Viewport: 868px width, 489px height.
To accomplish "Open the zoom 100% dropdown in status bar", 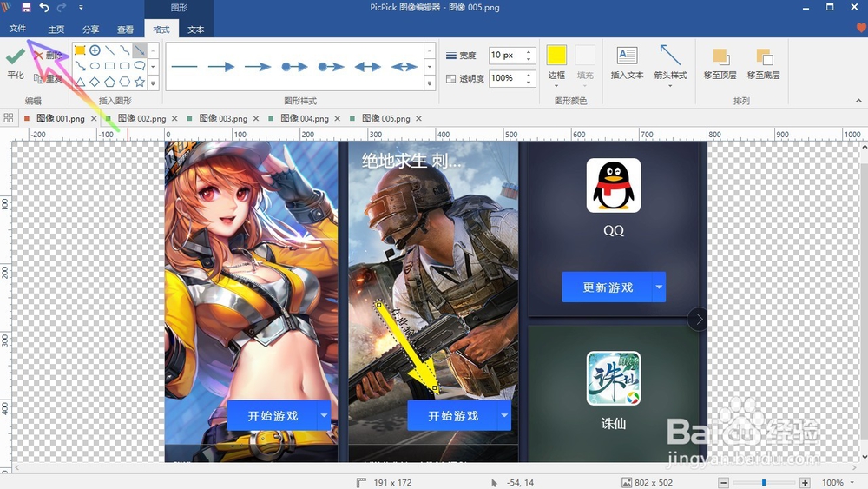I will (x=852, y=483).
